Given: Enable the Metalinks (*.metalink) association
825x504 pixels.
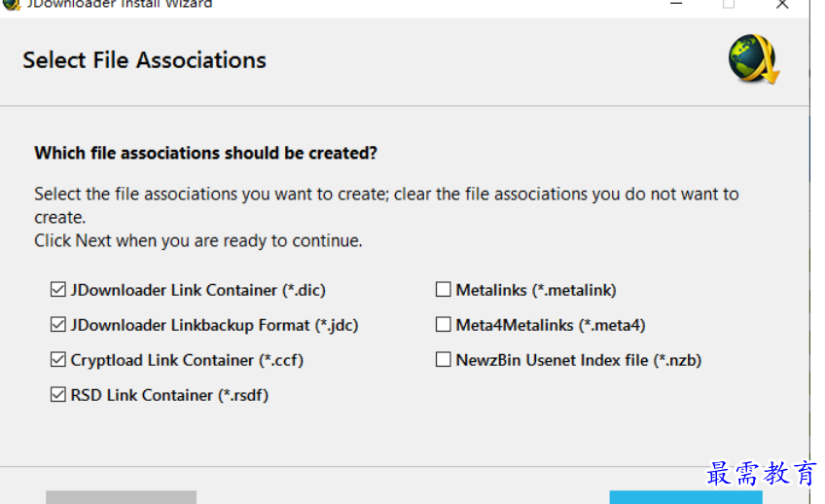Looking at the screenshot, I should pos(443,289).
